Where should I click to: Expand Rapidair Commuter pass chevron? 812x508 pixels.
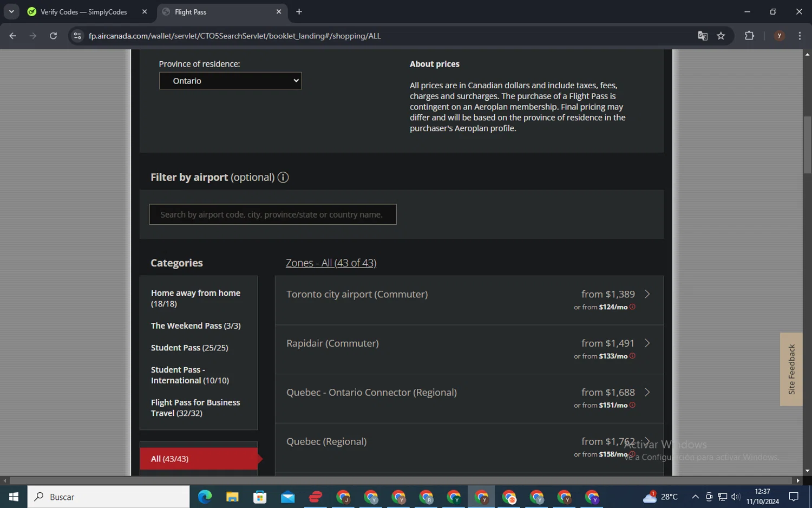647,343
